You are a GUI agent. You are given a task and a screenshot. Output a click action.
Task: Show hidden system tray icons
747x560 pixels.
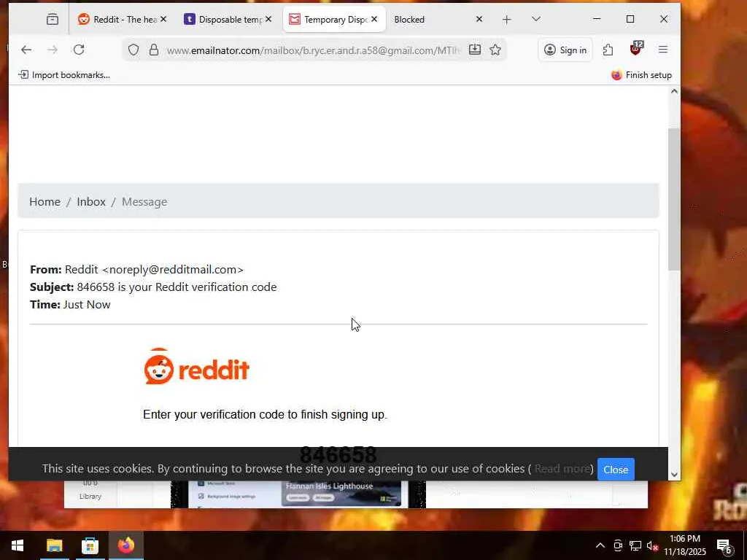tap(600, 545)
